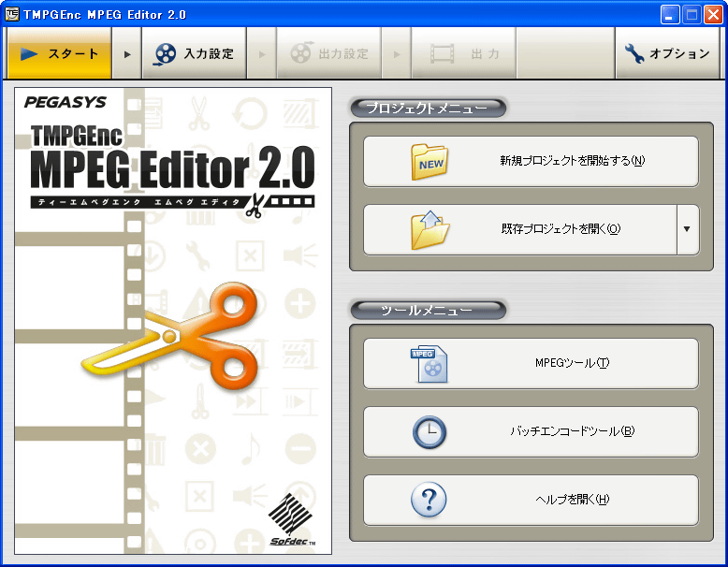The height and width of the screenshot is (567, 728).
Task: Select the 出力 tab
Action: click(464, 53)
